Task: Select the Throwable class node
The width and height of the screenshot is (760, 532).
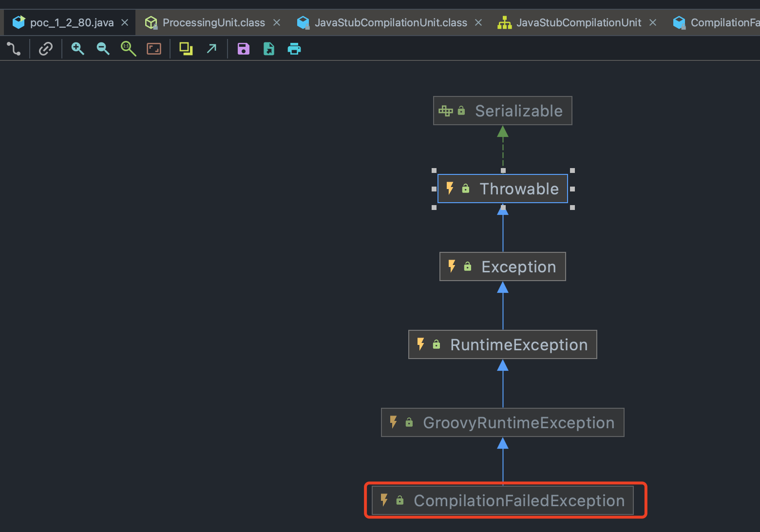Action: [503, 189]
